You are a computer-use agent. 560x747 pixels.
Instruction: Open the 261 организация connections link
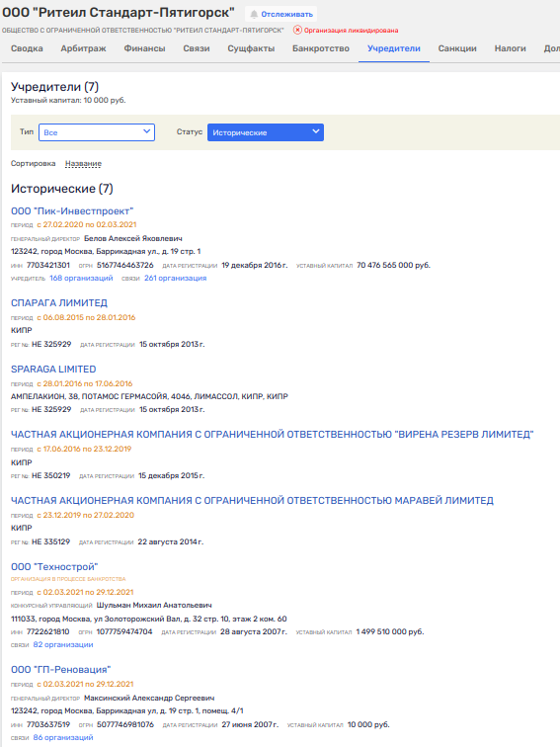pyautogui.click(x=175, y=279)
